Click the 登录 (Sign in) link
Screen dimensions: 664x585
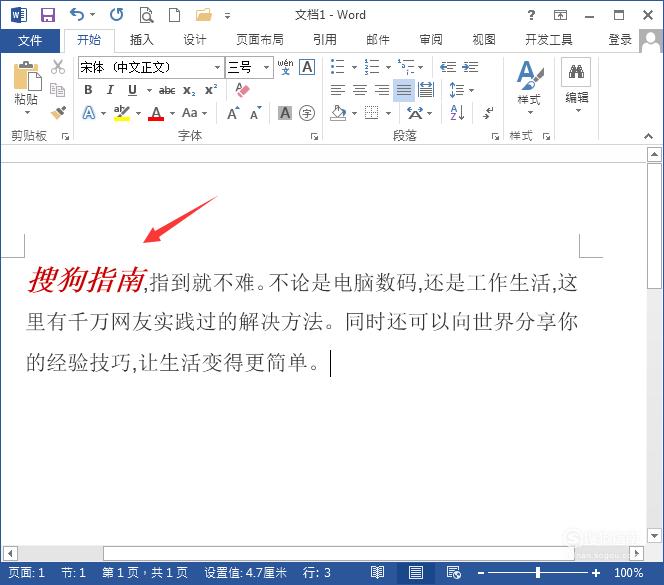(x=620, y=40)
